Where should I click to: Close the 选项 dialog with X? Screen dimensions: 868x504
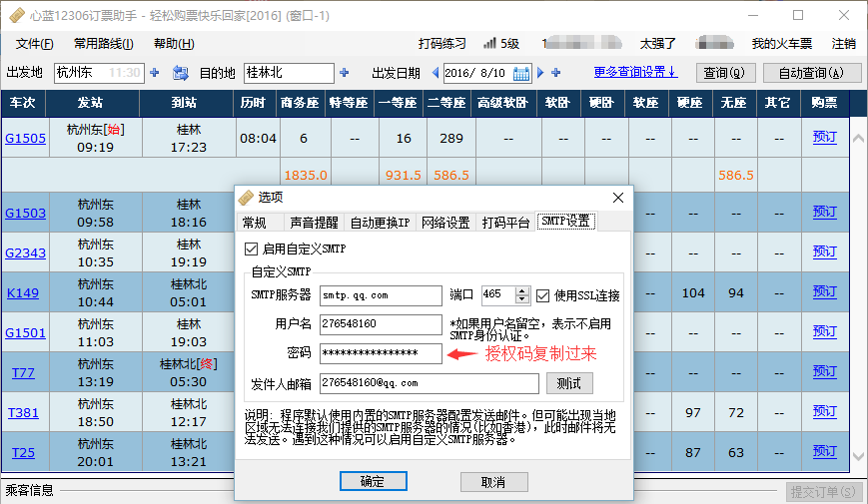point(617,198)
